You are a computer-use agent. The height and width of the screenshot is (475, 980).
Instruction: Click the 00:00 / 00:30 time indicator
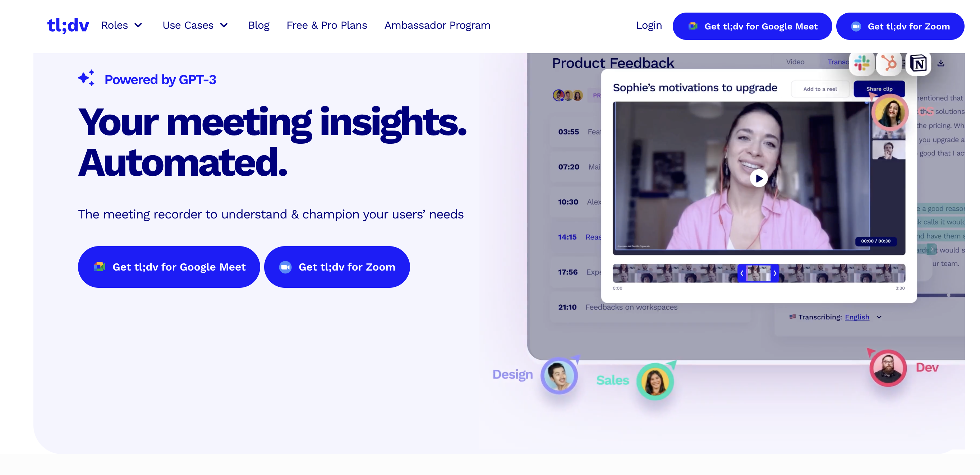click(x=875, y=241)
